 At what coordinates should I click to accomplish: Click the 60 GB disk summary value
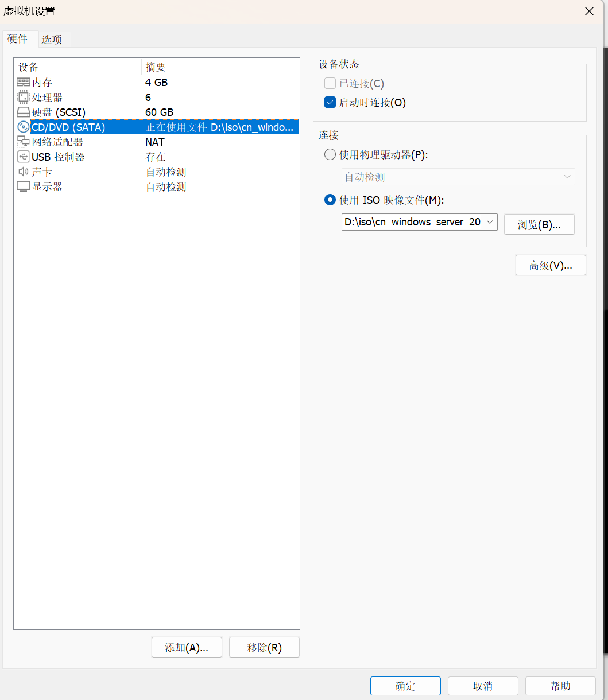tap(160, 112)
